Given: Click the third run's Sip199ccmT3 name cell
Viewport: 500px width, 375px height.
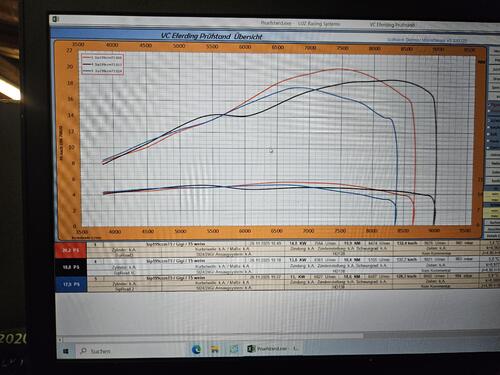Looking at the screenshot, I should pyautogui.click(x=176, y=278).
